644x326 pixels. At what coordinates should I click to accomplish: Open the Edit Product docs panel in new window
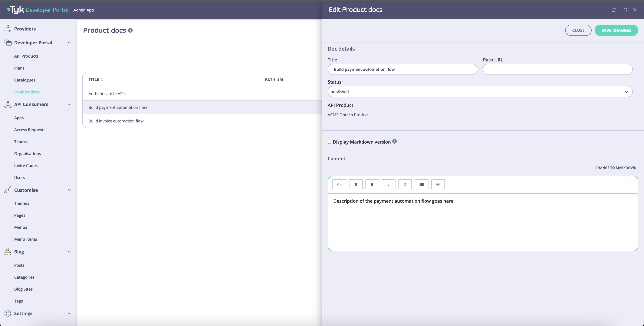point(614,10)
